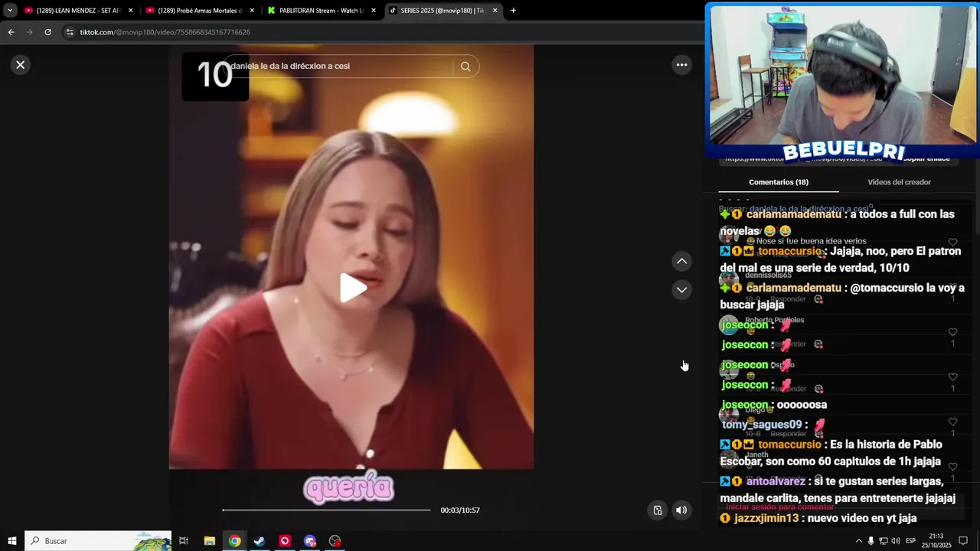
Task: Close the 'SERIES 2025' TikTok tab
Action: coord(495,11)
